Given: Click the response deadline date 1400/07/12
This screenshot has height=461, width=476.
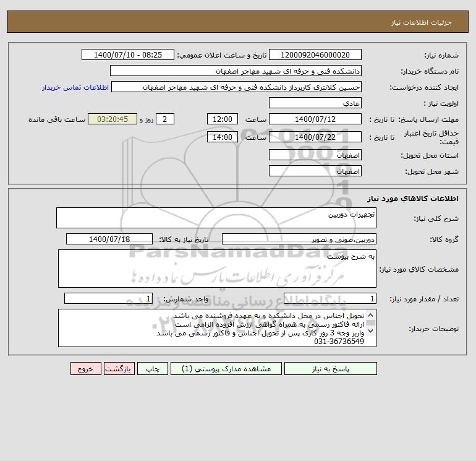Looking at the screenshot, I should 315,119.
